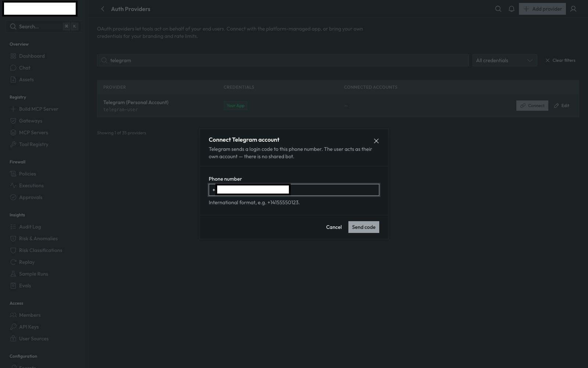Click the User Sources label in the sidebar
The height and width of the screenshot is (368, 588).
(34, 339)
